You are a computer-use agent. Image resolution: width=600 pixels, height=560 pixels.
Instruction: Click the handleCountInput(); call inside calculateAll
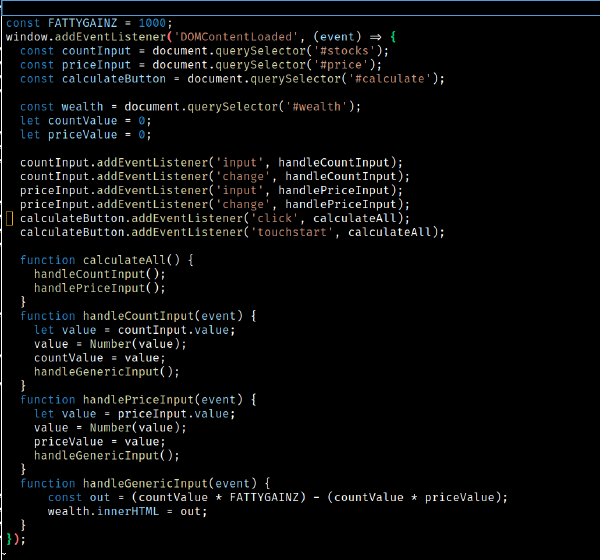[100, 274]
